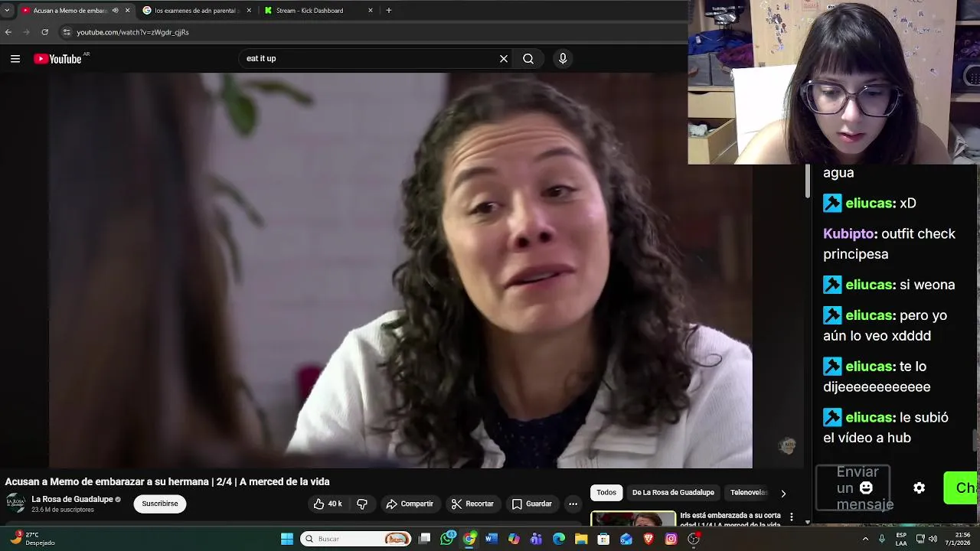
Task: Subscribe with the Suscribirse button
Action: point(160,504)
